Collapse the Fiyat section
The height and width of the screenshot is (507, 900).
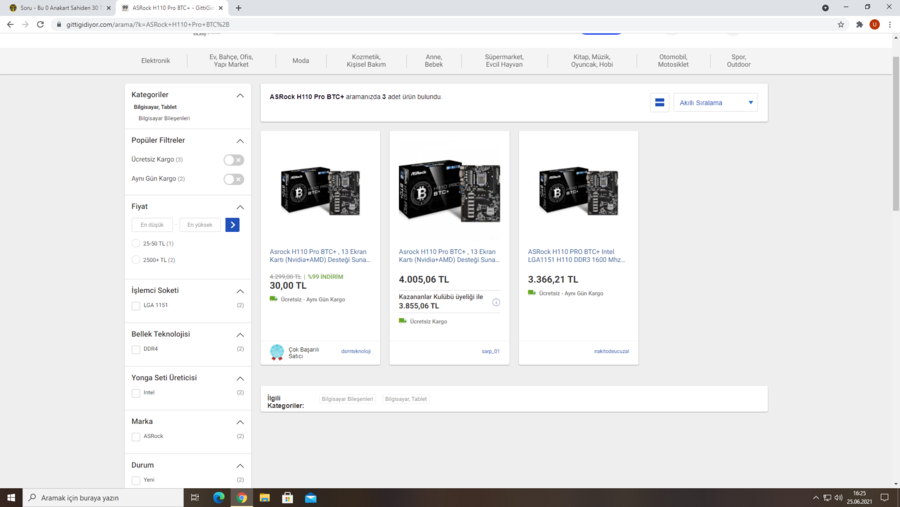(240, 207)
